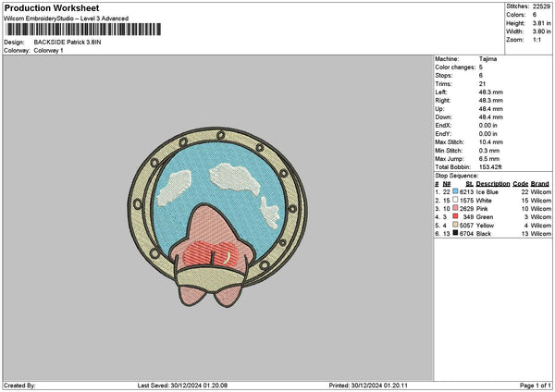Click the Black thread color swatch
The image size is (555, 392).
(455, 233)
